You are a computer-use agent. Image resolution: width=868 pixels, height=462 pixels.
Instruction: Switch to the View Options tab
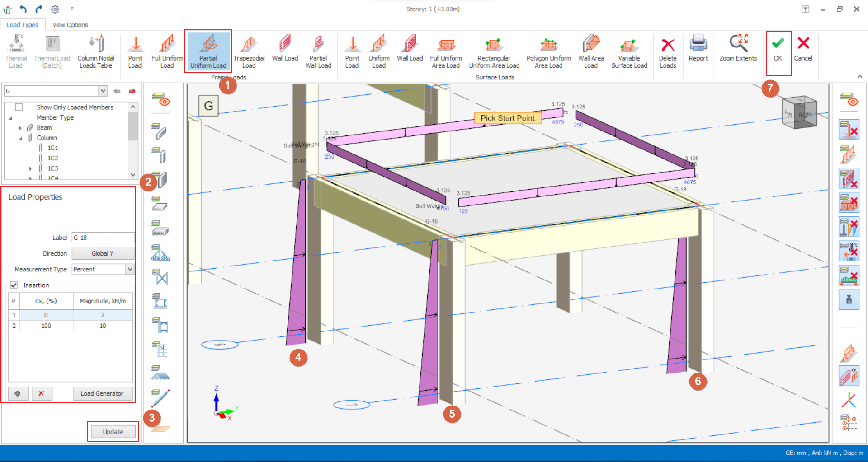[x=70, y=25]
